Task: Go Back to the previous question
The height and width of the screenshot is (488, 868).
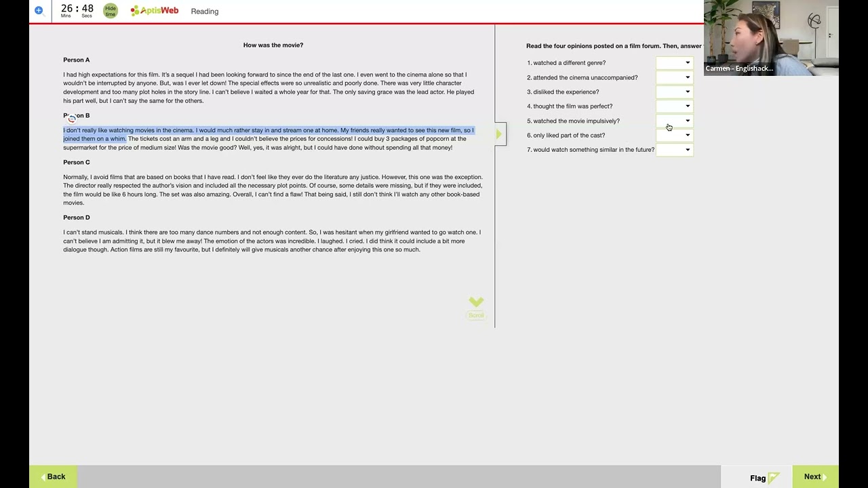Action: pyautogui.click(x=52, y=476)
